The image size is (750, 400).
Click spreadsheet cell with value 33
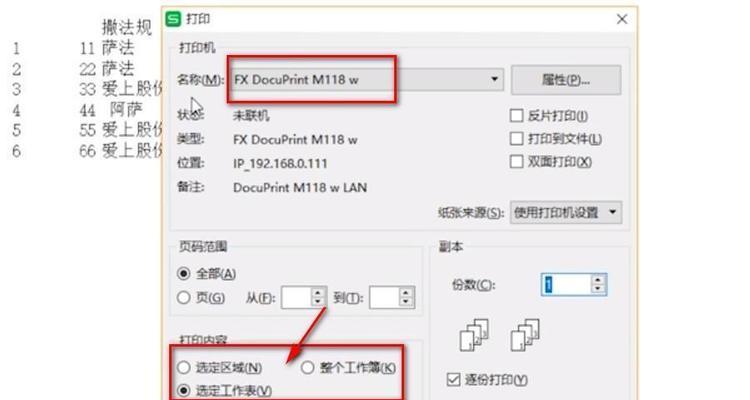(87, 89)
